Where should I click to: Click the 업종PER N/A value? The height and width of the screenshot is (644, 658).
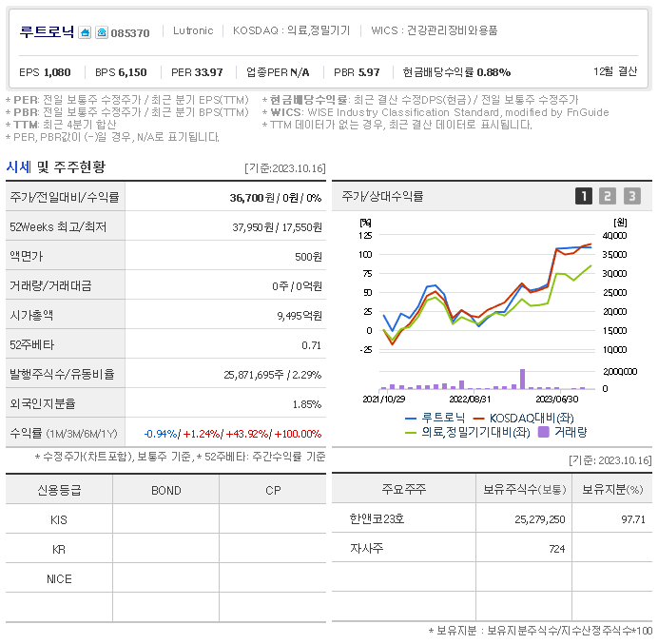click(300, 72)
